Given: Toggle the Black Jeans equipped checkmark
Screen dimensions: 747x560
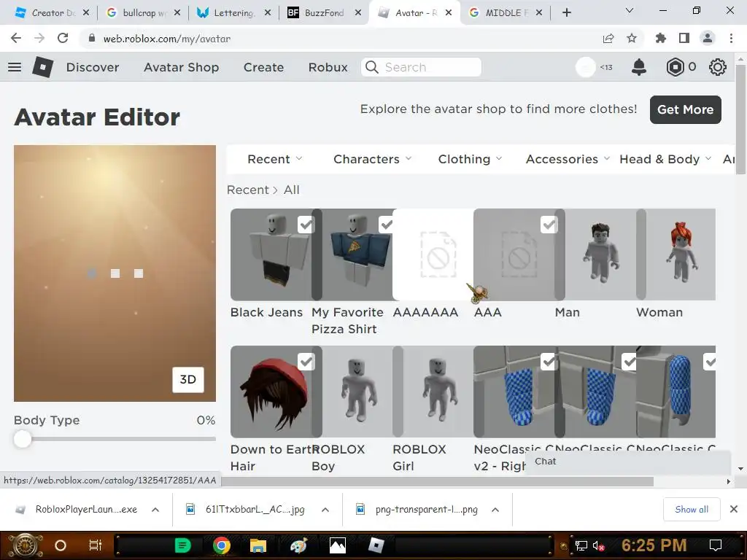Looking at the screenshot, I should click(x=306, y=225).
